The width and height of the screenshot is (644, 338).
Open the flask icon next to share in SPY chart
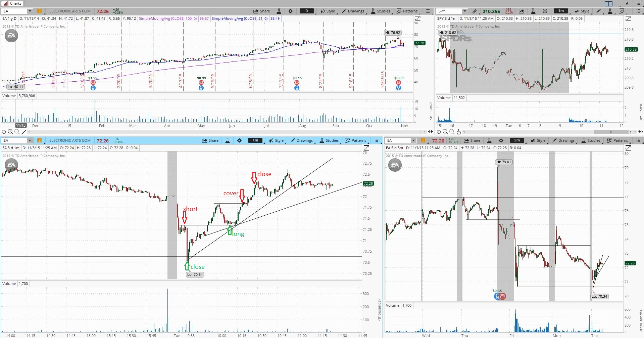pyautogui.click(x=533, y=11)
